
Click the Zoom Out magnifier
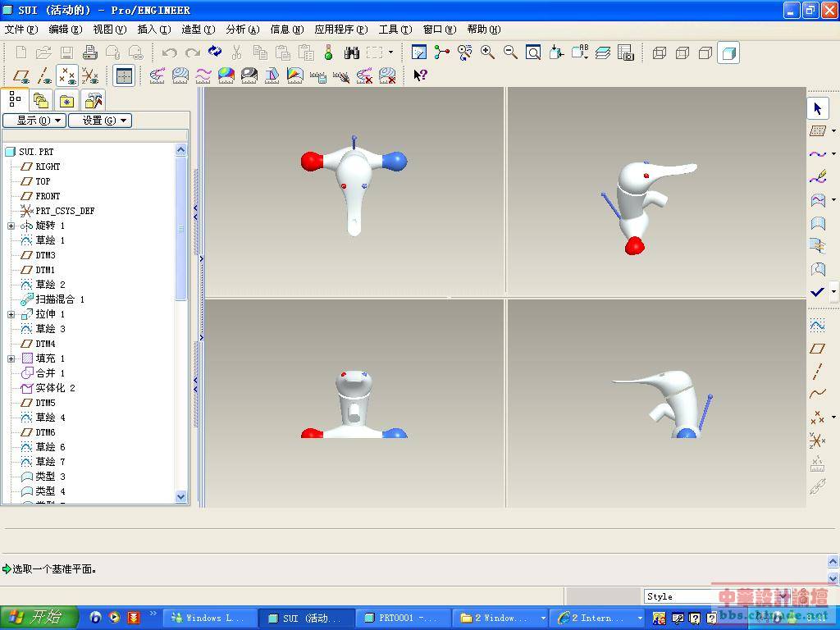510,52
